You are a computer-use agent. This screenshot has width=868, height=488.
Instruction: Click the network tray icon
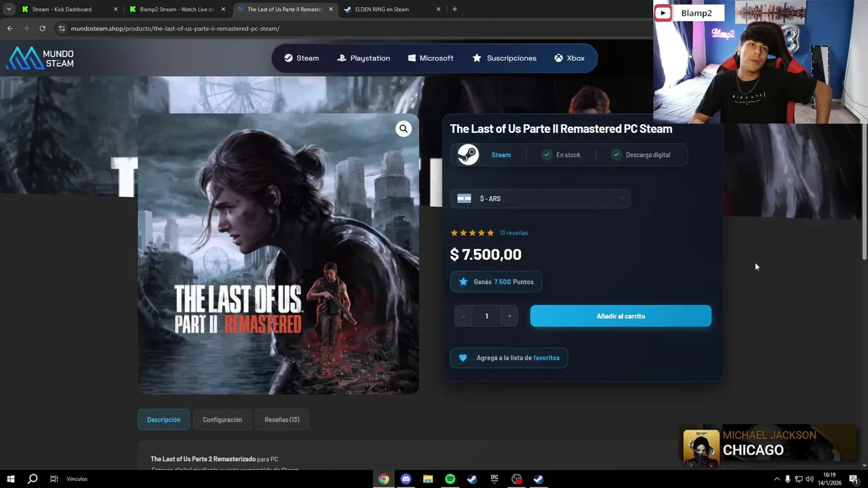(x=799, y=479)
